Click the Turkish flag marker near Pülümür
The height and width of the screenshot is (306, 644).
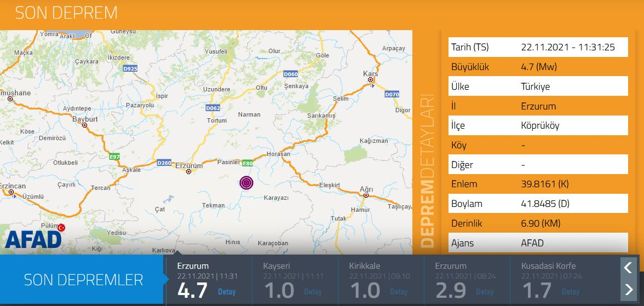coord(61,227)
